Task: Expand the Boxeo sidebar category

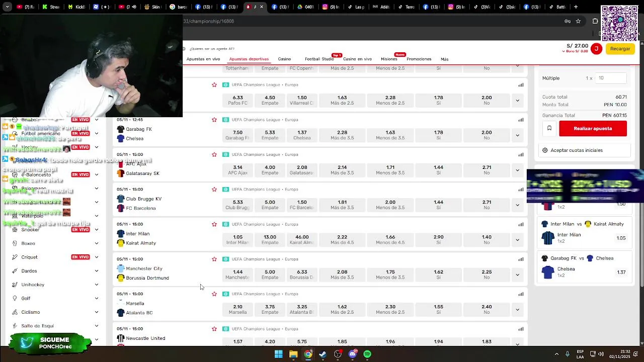Action: pos(97,243)
